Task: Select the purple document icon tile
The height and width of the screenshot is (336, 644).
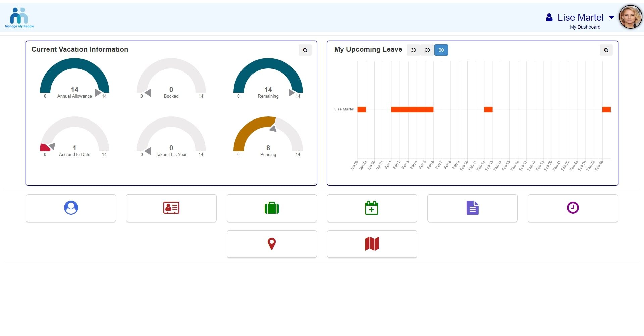Action: point(472,208)
